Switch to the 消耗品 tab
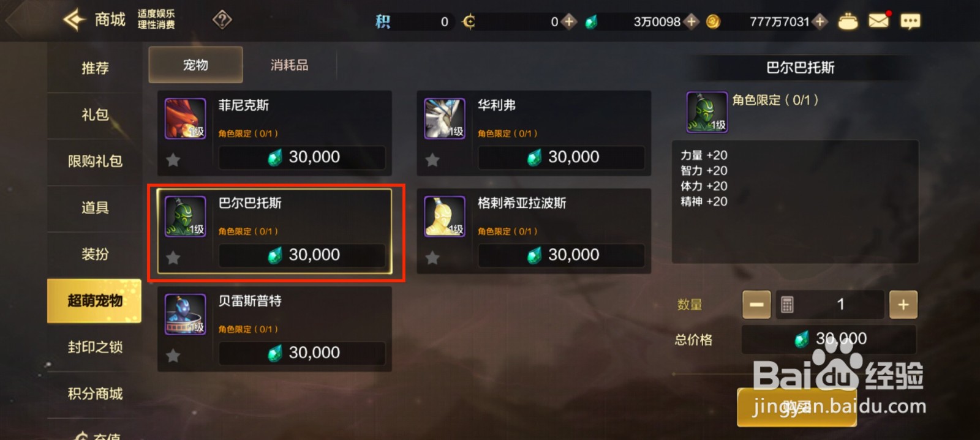Screen dimensions: 980x440 coord(290,65)
